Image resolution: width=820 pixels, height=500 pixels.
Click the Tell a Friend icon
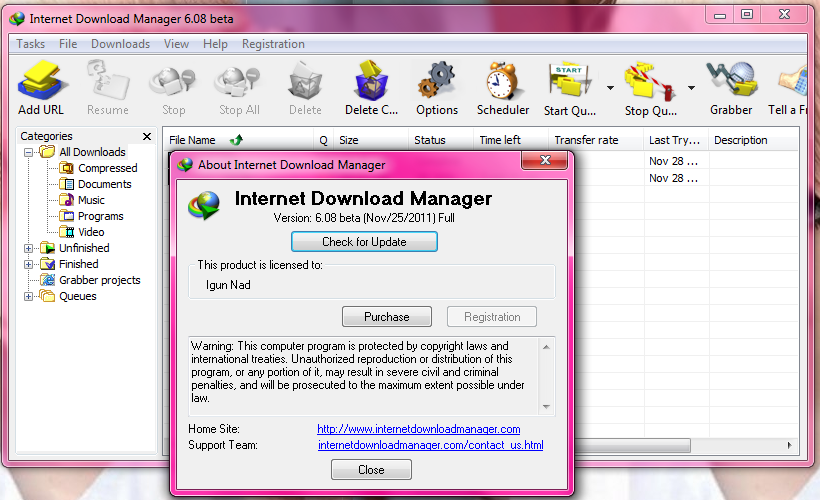[793, 82]
